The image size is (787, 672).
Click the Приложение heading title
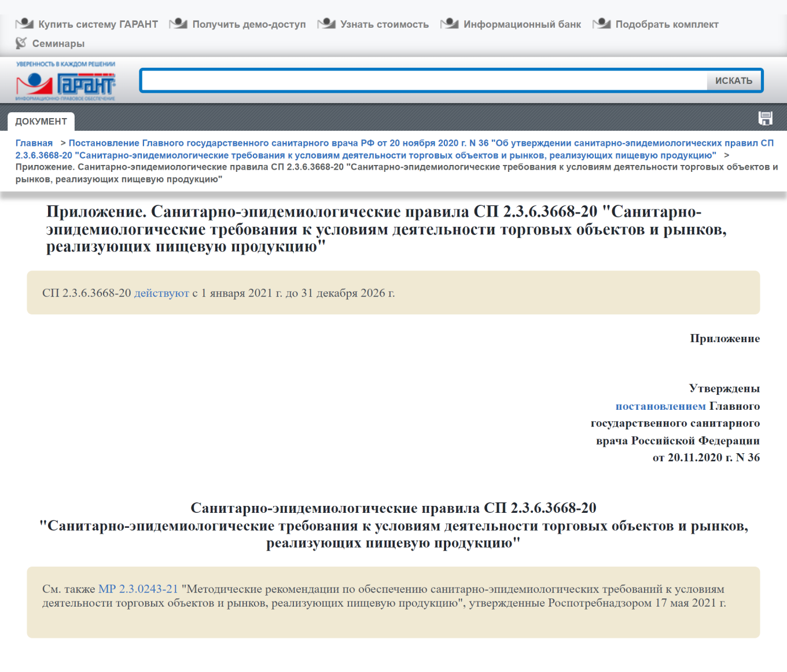coord(387,229)
